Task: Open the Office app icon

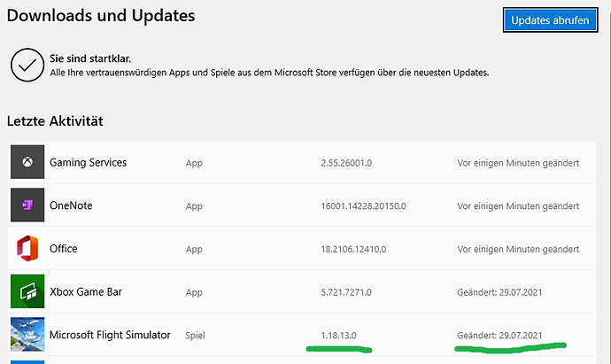Action: pos(27,248)
